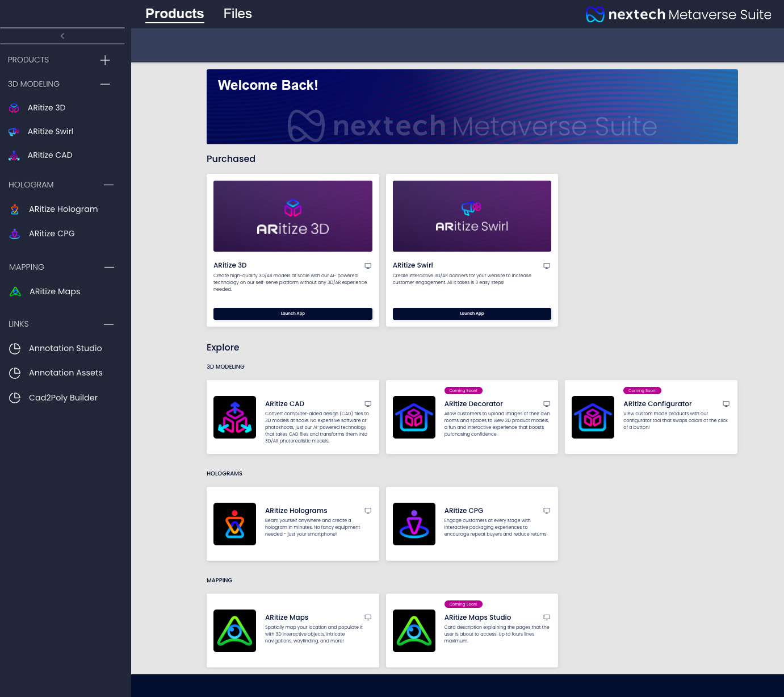Switch to the Files tab
Screen dimensions: 784x697
(238, 14)
